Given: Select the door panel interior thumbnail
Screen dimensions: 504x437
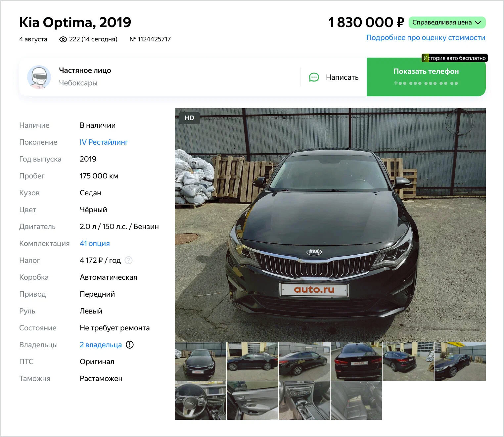Looking at the screenshot, I should [252, 401].
